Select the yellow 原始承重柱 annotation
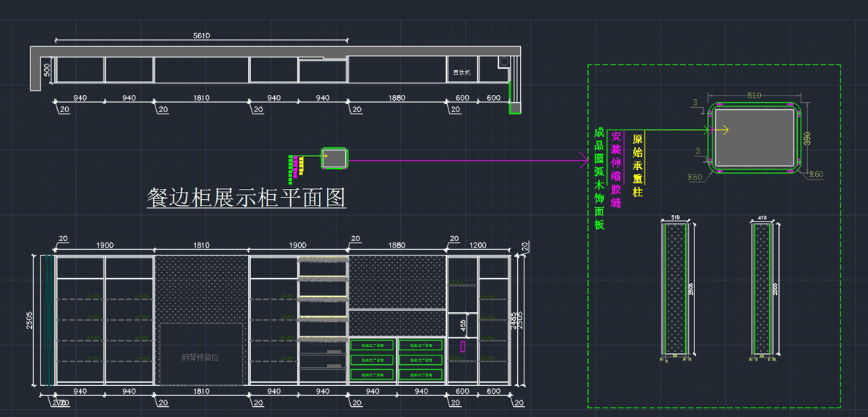868x417 pixels. 637,165
